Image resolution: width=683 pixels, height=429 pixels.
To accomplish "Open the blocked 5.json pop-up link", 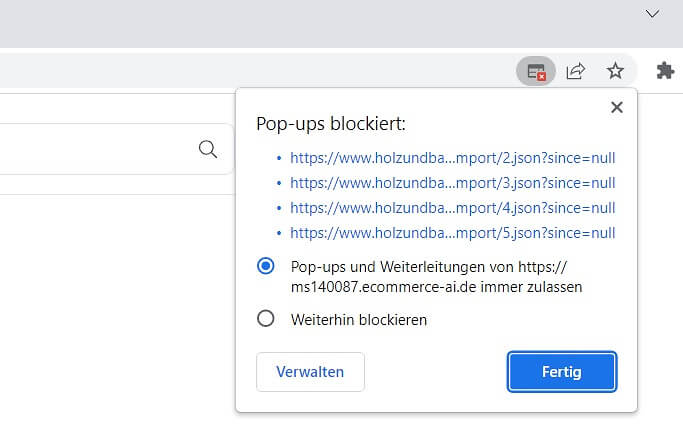I will click(452, 233).
